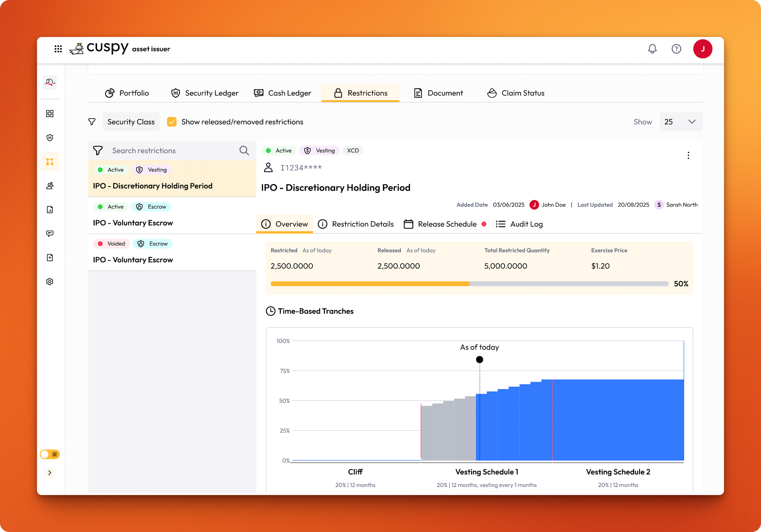Select the Voided IPO - Voluntary Escrow item
The width and height of the screenshot is (761, 532).
(172, 252)
